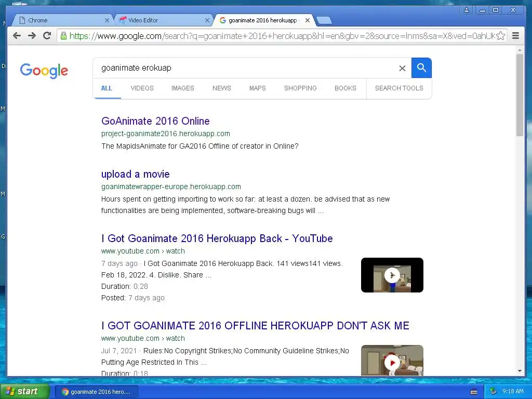Switch to VIDEOS results
The width and height of the screenshot is (532, 399).
pyautogui.click(x=142, y=88)
